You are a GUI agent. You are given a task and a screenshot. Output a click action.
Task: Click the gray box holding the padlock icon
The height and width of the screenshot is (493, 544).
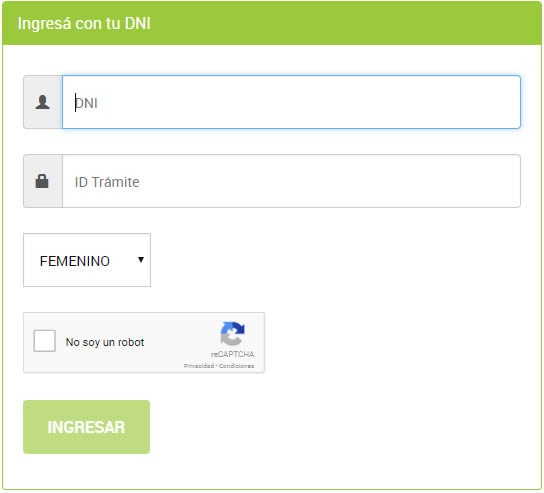(x=43, y=181)
